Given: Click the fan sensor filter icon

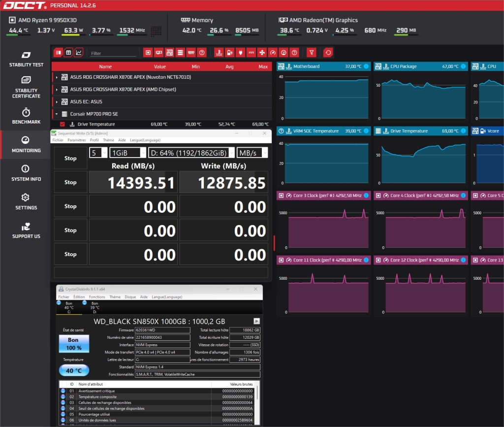Looking at the screenshot, I should click(x=262, y=52).
